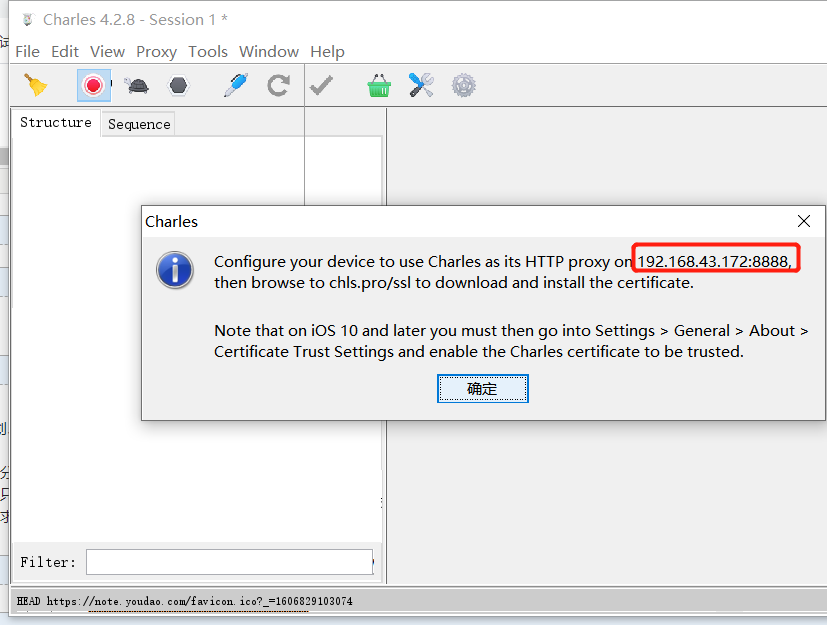The width and height of the screenshot is (827, 625).
Task: Open Settings gear icon in toolbar
Action: click(464, 85)
